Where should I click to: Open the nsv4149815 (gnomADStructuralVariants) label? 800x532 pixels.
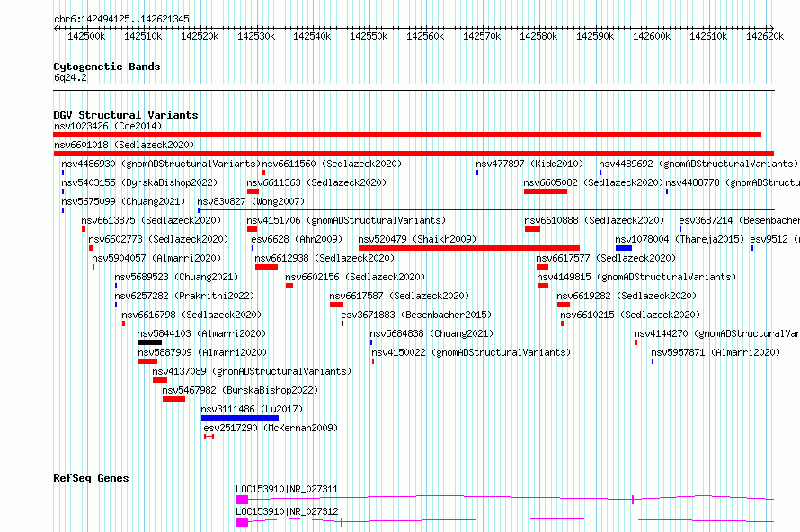click(636, 277)
